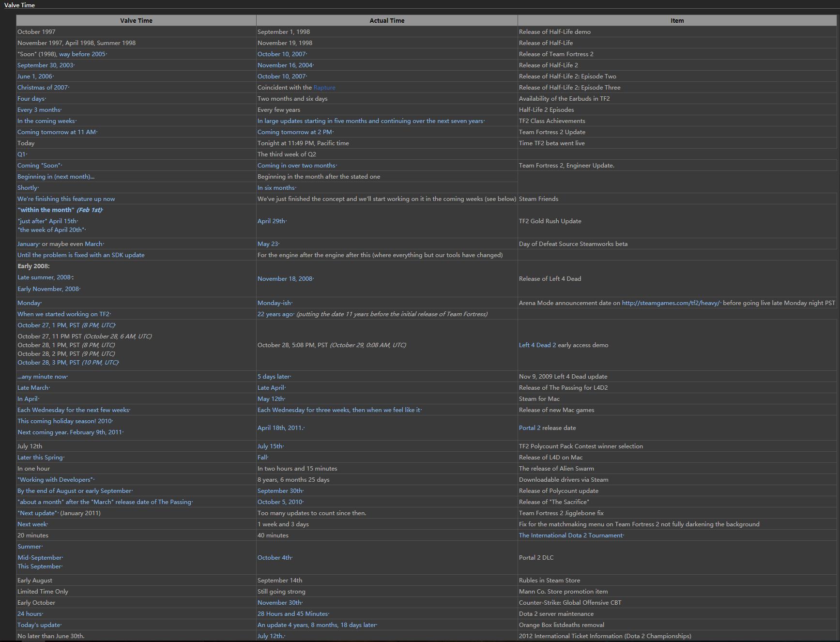This screenshot has height=642, width=840.
Task: Click 'When we started working on TF2'
Action: tap(63, 314)
